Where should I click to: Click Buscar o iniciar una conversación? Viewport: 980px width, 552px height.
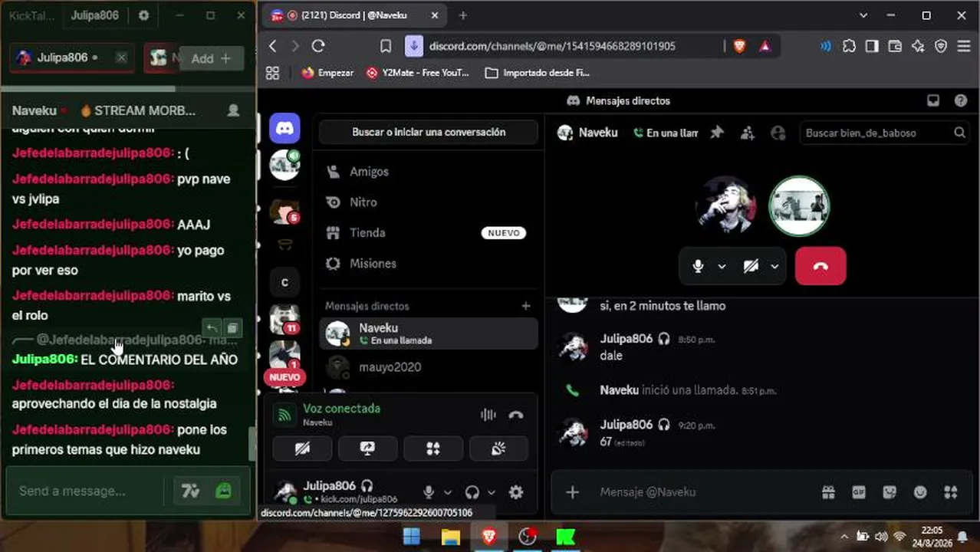[429, 132]
